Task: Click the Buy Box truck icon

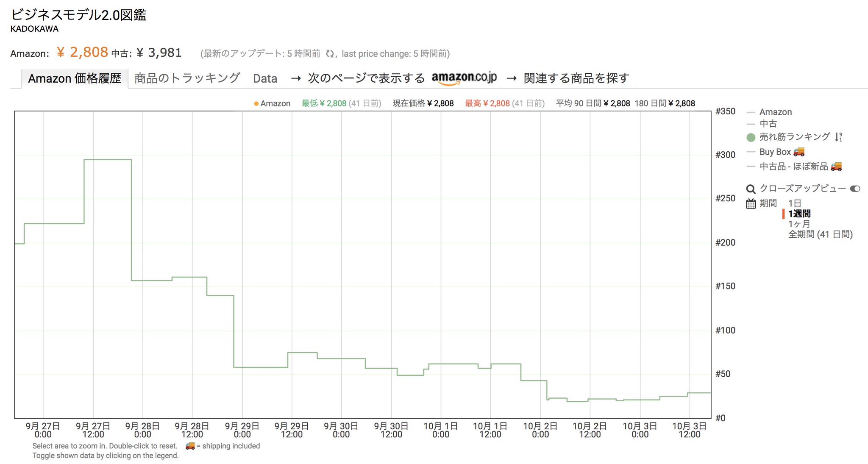Action: click(799, 152)
